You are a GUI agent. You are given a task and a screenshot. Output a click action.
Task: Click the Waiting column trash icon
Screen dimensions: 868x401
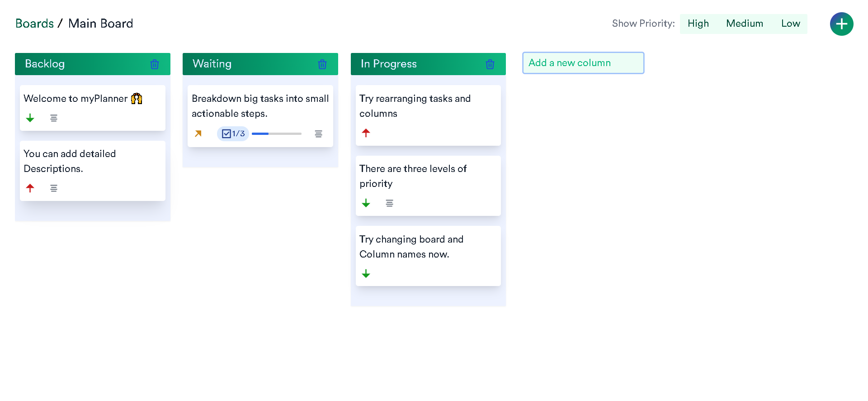(322, 64)
